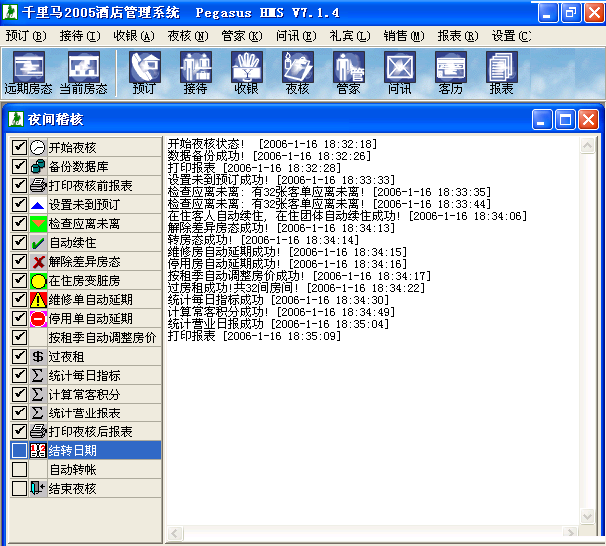Open the 远期房态 toolbar icon
This screenshot has height=546, width=606.
(x=29, y=73)
